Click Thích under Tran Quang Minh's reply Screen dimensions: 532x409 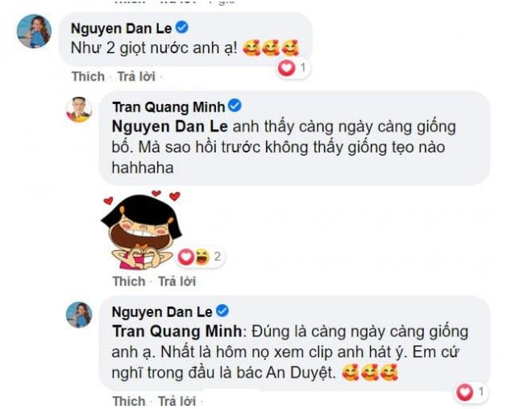click(129, 282)
